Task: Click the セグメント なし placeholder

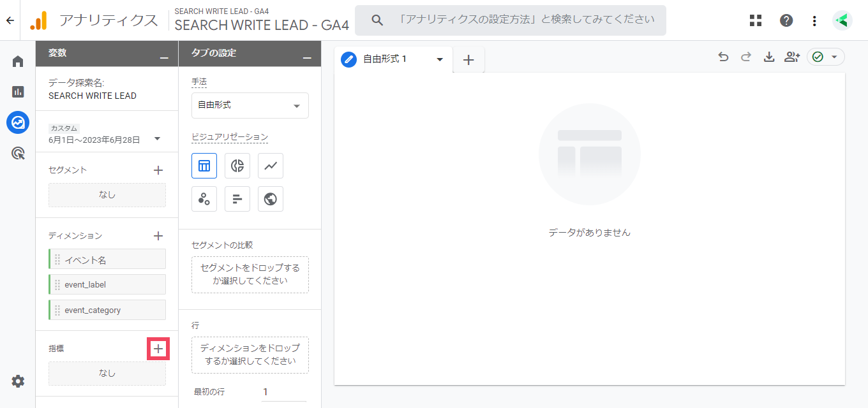Action: (x=107, y=195)
